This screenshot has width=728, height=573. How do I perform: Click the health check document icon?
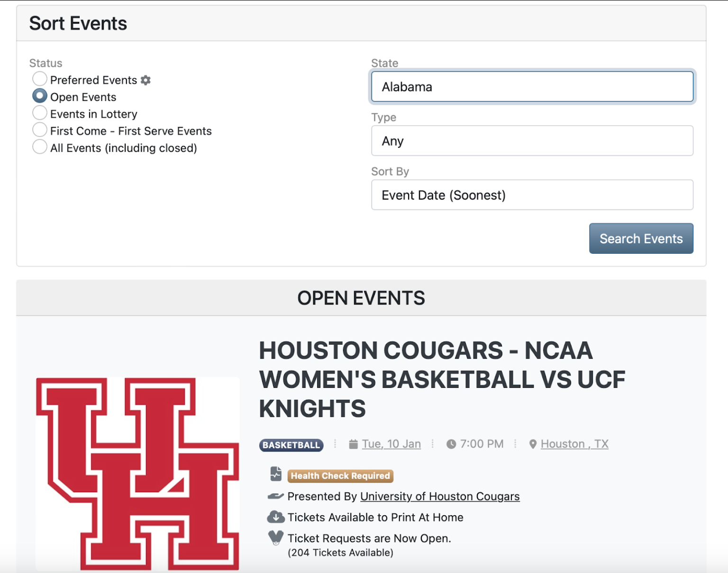276,475
